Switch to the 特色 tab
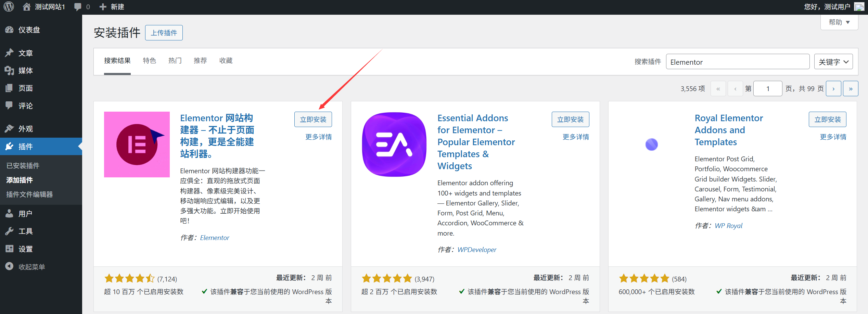868x314 pixels. click(150, 61)
